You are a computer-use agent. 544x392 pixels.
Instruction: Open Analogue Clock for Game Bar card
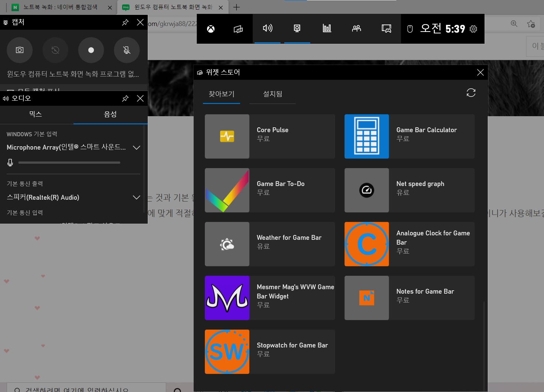[409, 244]
